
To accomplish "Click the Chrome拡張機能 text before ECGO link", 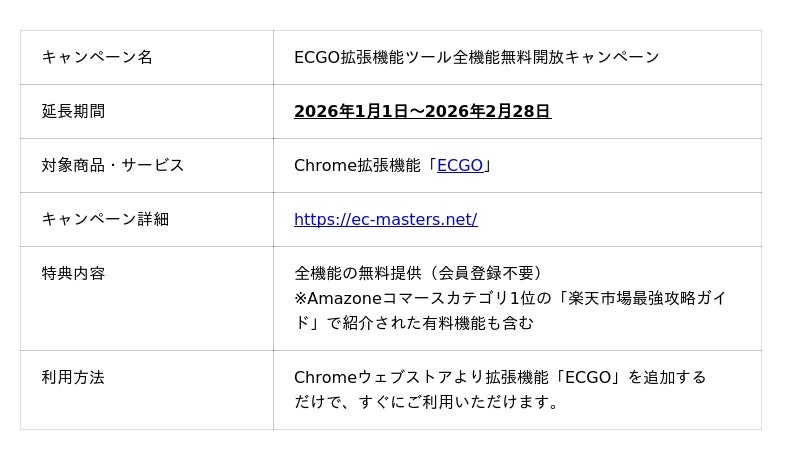I will 360,166.
